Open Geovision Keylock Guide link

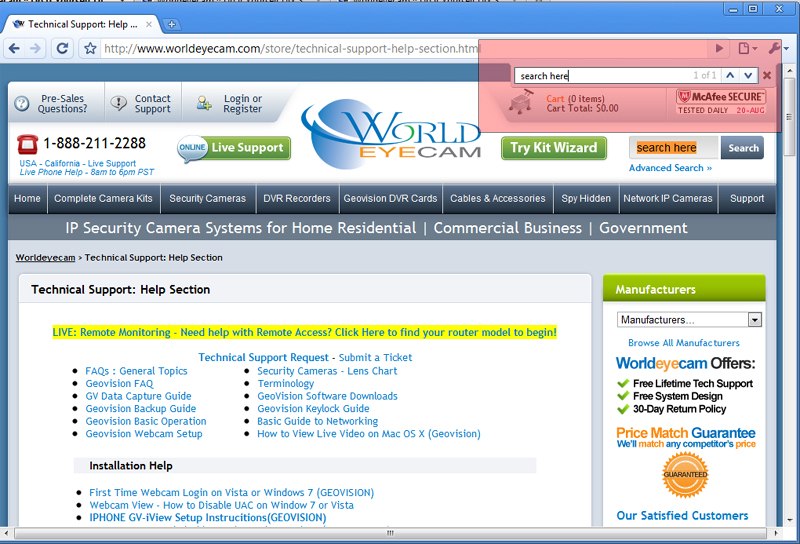(313, 409)
